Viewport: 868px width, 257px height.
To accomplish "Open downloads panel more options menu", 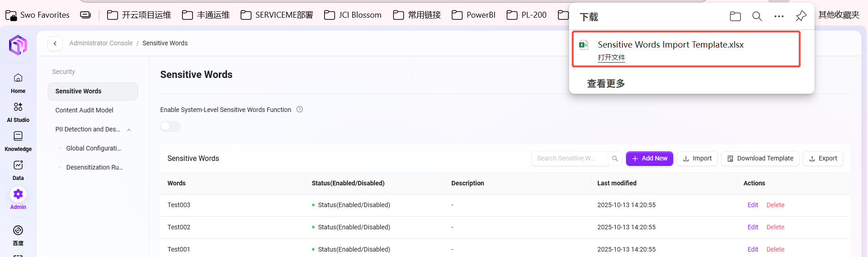I will coord(779,17).
